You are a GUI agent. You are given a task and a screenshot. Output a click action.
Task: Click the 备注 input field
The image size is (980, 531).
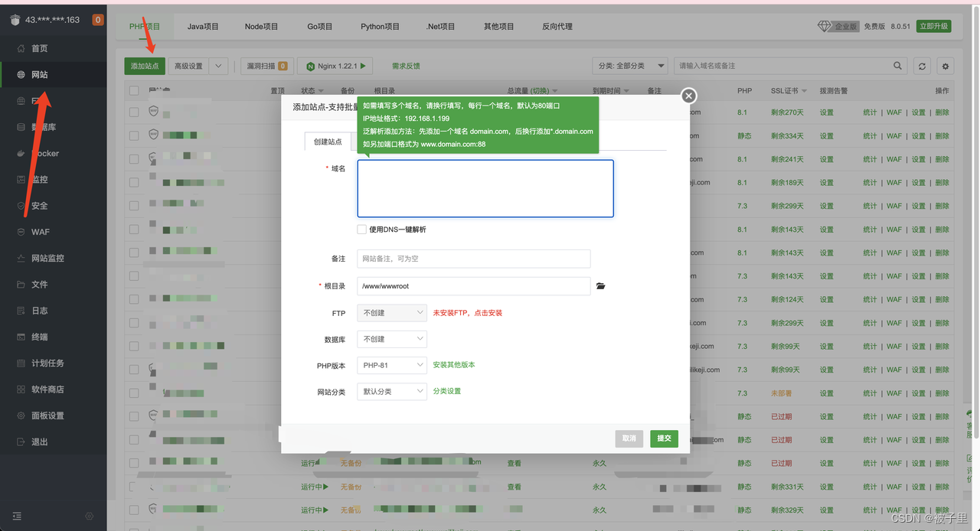474,259
